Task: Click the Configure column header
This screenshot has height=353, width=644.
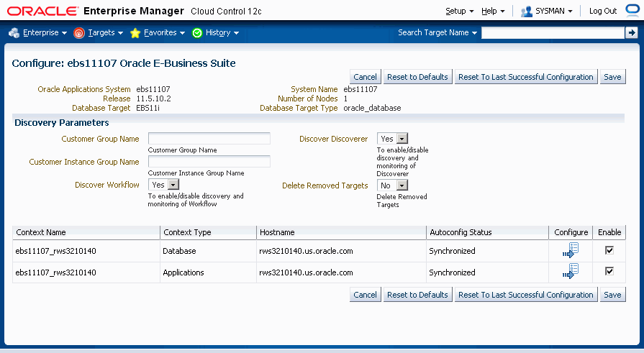Action: (571, 232)
